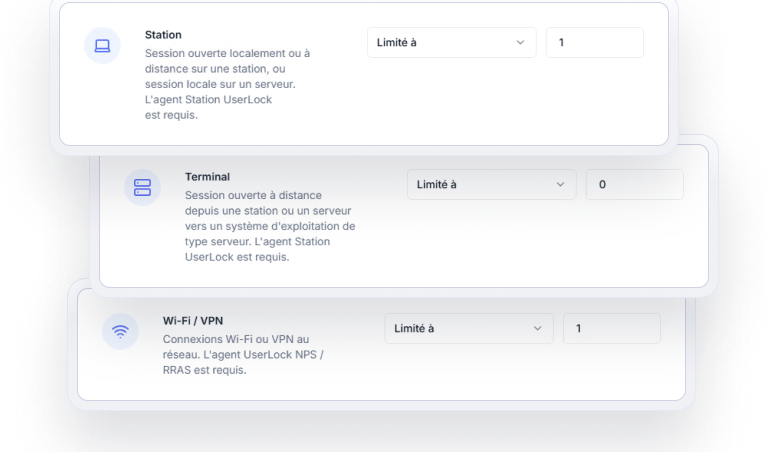Click the chevron arrow in the Terminal dropdown
The width and height of the screenshot is (770, 452).
pyautogui.click(x=560, y=184)
